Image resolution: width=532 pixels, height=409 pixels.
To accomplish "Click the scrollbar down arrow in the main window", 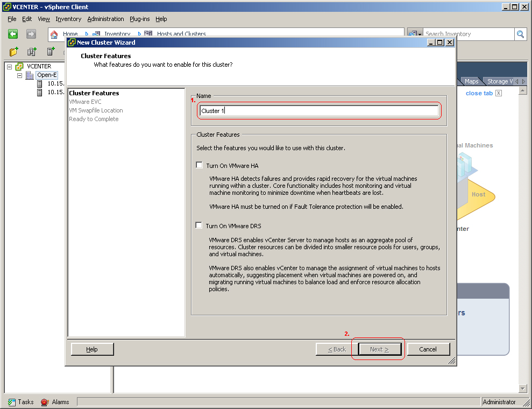I will (x=523, y=389).
